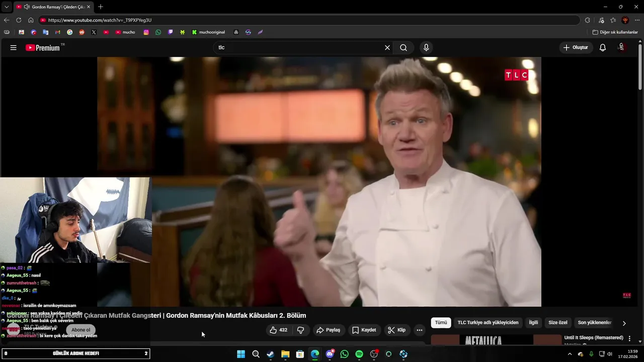Reload the page with refresh icon
Viewport: 644px width, 362px height.
pos(19,20)
